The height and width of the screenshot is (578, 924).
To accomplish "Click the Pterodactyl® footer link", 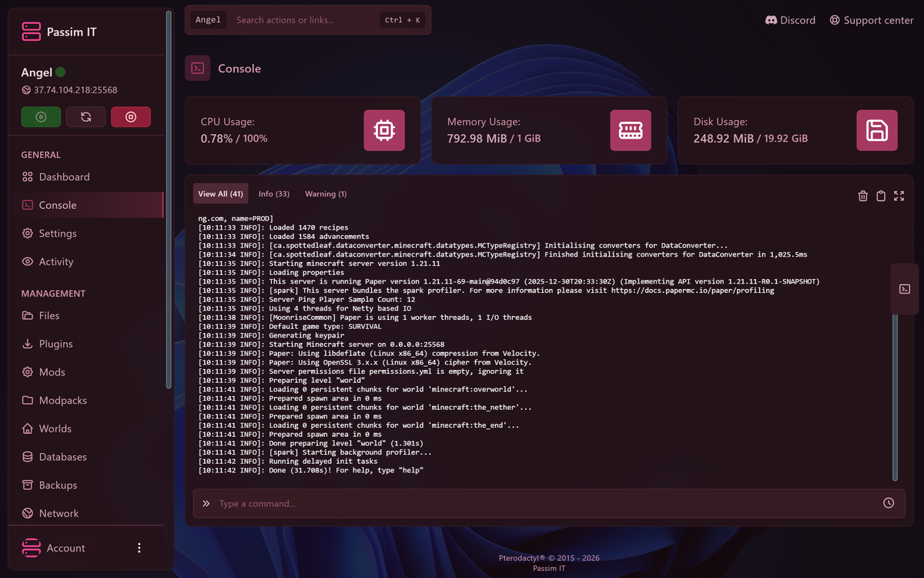I will (521, 558).
